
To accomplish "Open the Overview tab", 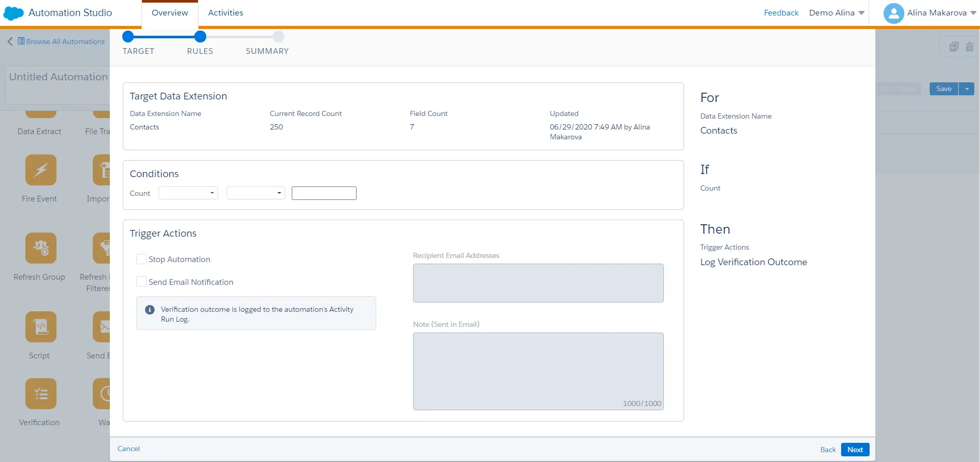I will (169, 13).
